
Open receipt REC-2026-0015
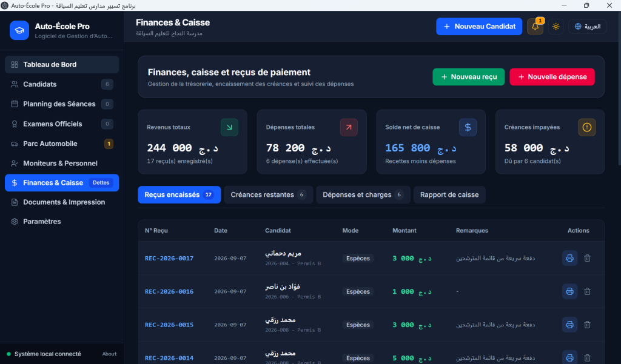[169, 325]
